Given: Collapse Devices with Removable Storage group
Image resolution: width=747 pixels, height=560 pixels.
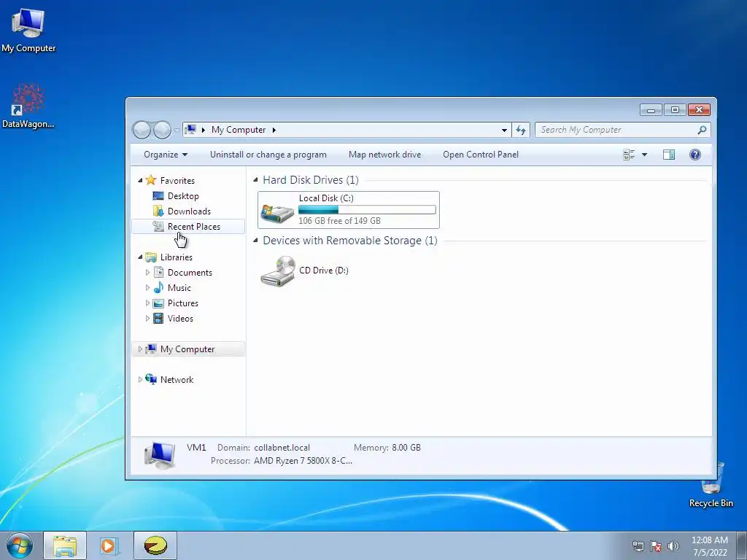Looking at the screenshot, I should 255,240.
